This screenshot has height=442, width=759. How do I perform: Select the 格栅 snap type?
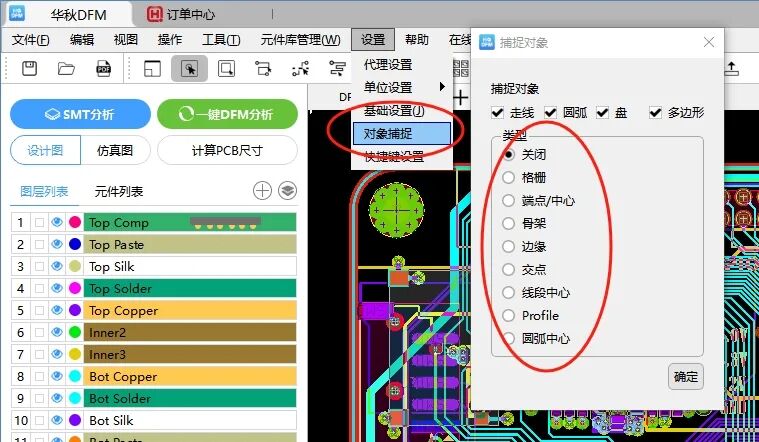(508, 178)
